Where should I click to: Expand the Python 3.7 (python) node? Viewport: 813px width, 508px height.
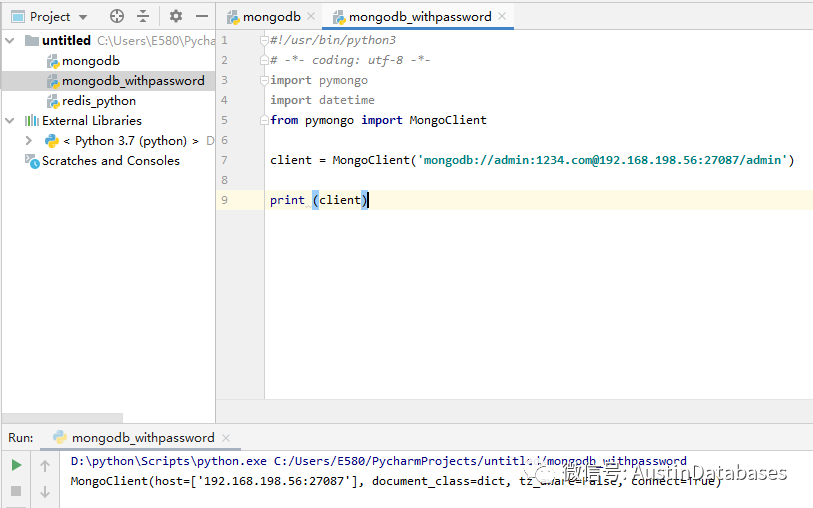pos(29,141)
